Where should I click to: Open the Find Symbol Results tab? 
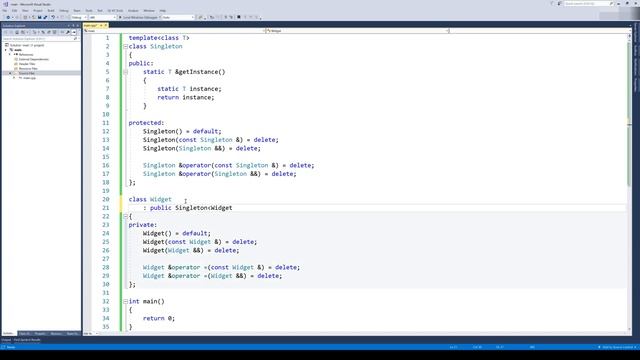pos(27,340)
